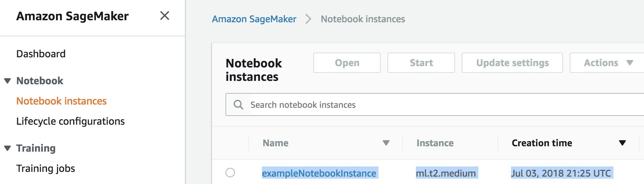Click the Open button
Viewport: 644px width, 184px height.
click(347, 63)
